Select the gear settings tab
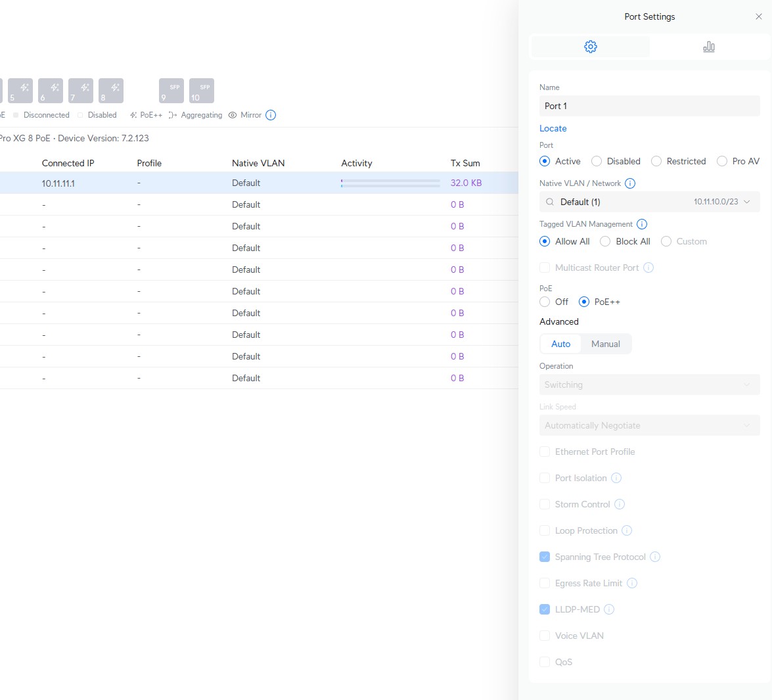Viewport: 772px width, 700px height. [x=590, y=47]
